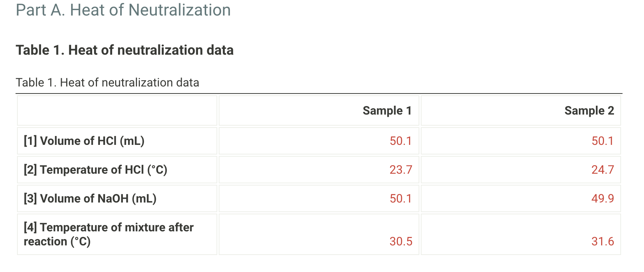Click the Part A. Heat of Neutralization heading

(123, 10)
